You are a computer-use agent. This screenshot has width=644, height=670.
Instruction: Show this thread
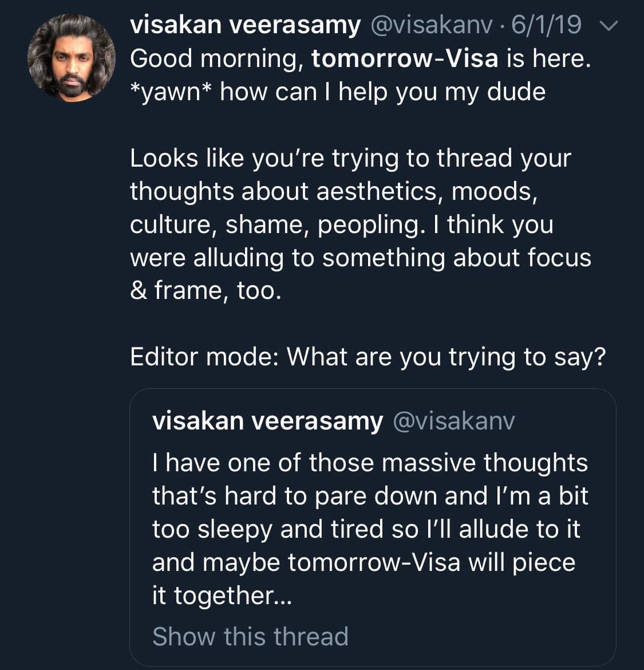tap(250, 636)
